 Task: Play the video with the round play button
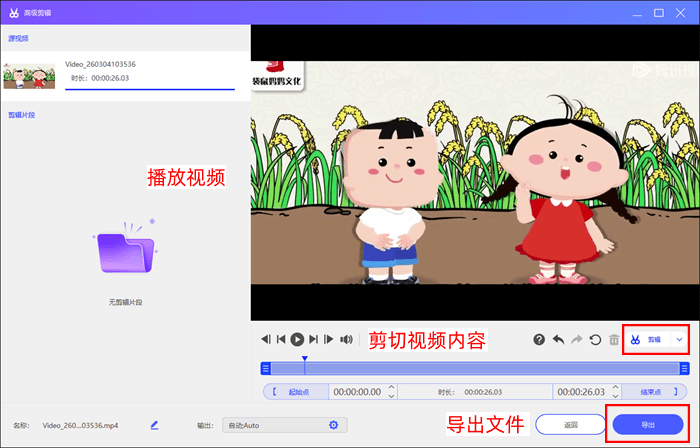tap(297, 340)
